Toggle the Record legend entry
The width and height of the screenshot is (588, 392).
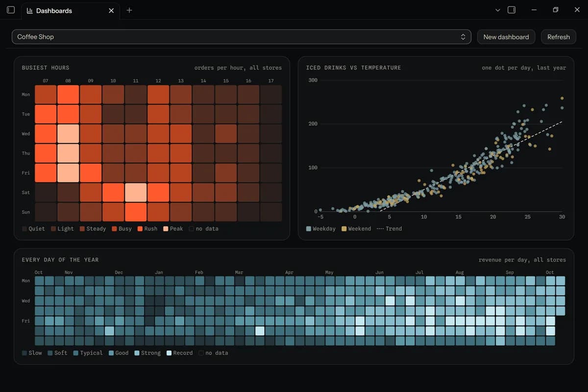pyautogui.click(x=179, y=353)
